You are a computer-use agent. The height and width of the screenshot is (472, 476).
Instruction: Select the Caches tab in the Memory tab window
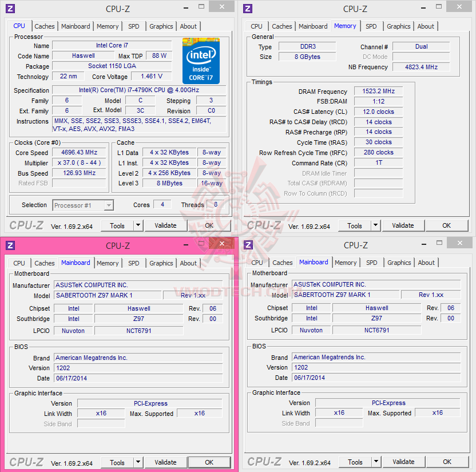tap(281, 26)
